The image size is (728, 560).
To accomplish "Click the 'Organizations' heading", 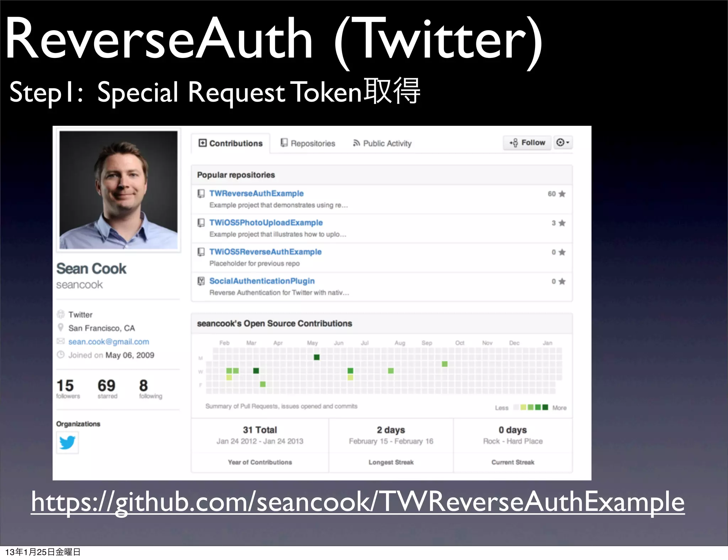I will point(78,424).
